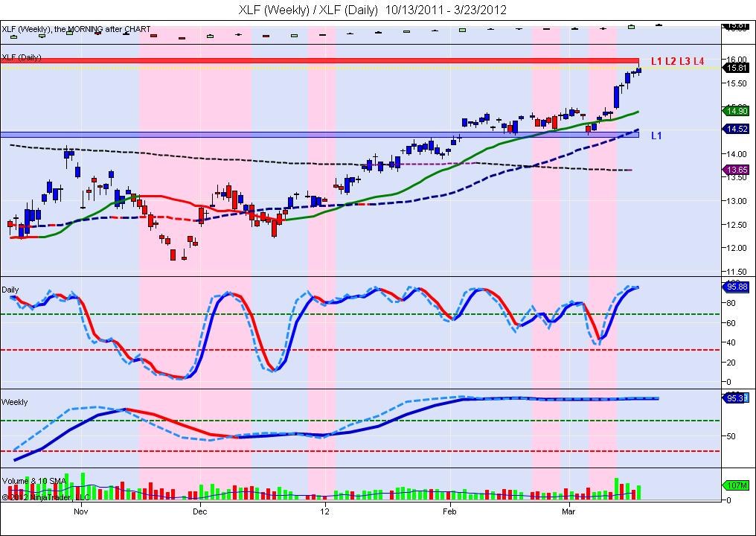Select the Weekly stochastic value marker
This screenshot has height=536, width=756.
pos(737,398)
